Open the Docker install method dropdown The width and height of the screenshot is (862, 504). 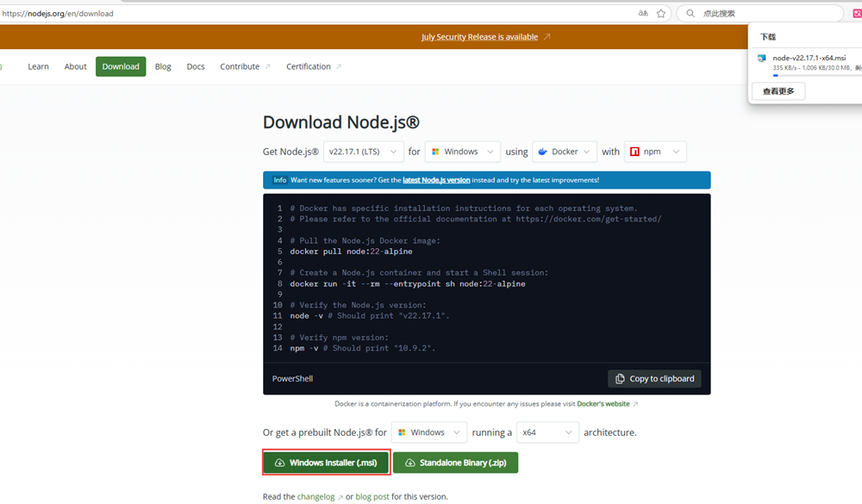point(565,152)
